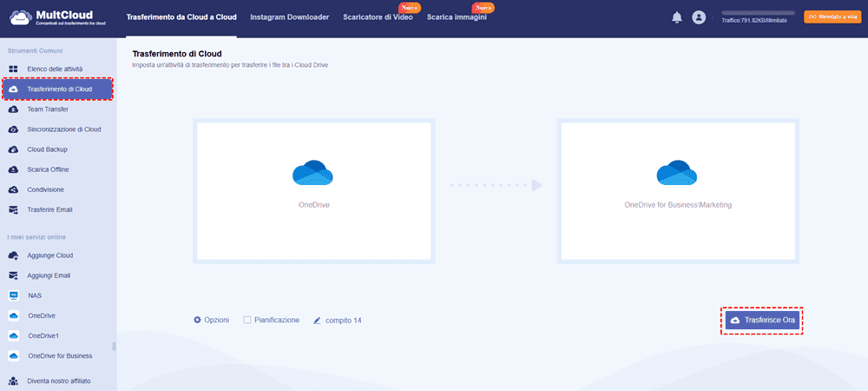This screenshot has height=391, width=868.
Task: Click the Opzioni gear icon
Action: tap(197, 320)
